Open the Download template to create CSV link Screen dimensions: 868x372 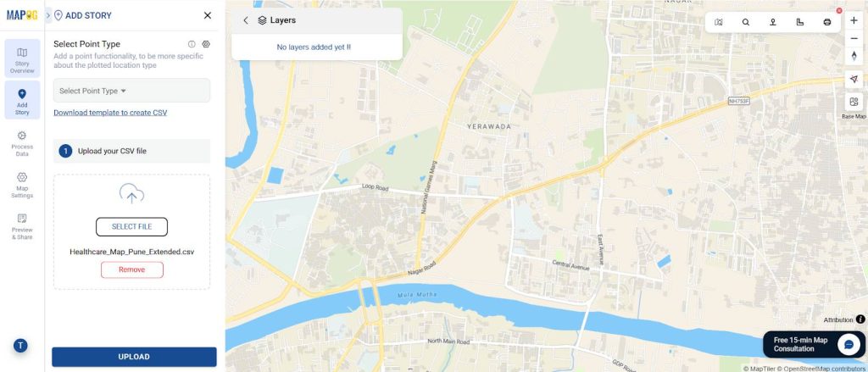point(110,113)
